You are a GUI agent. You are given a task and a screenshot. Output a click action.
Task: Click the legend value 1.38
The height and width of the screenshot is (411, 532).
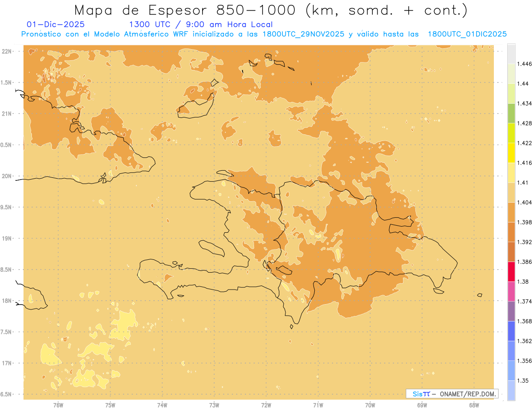point(523,282)
